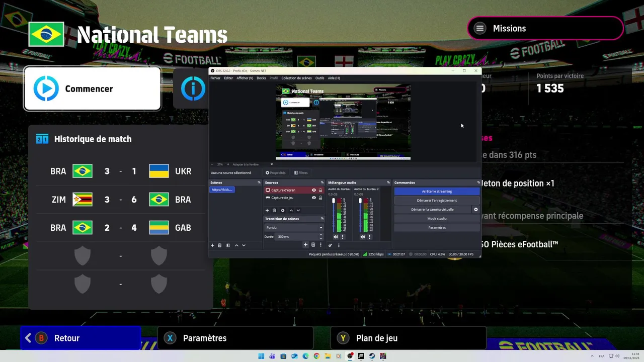644x362 pixels.
Task: Open transition properties three-dot menu
Action: tap(320, 245)
